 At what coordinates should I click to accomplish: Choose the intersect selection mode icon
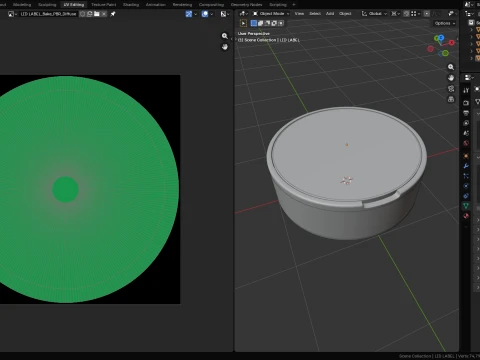point(281,23)
